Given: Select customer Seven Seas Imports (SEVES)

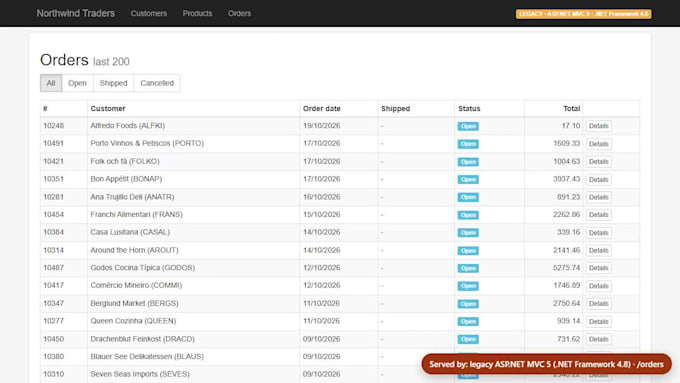Looking at the screenshot, I should tap(140, 374).
